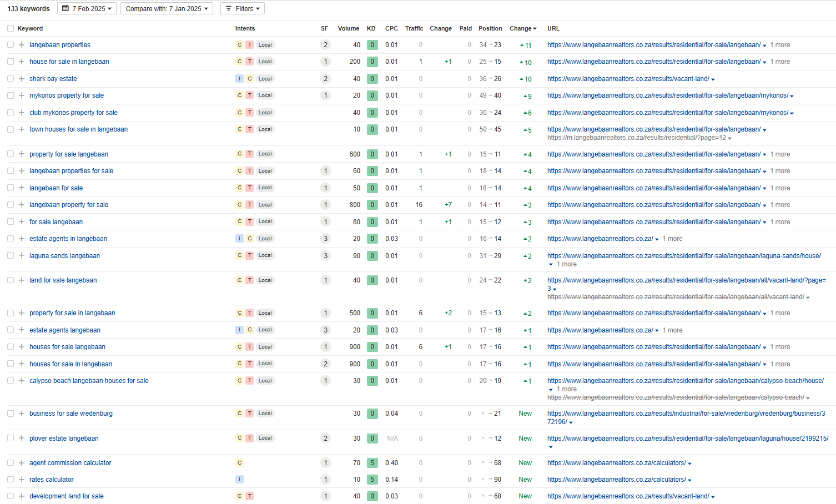Click the plus icon beside langebaan properties
This screenshot has height=504, width=836.
[21, 45]
